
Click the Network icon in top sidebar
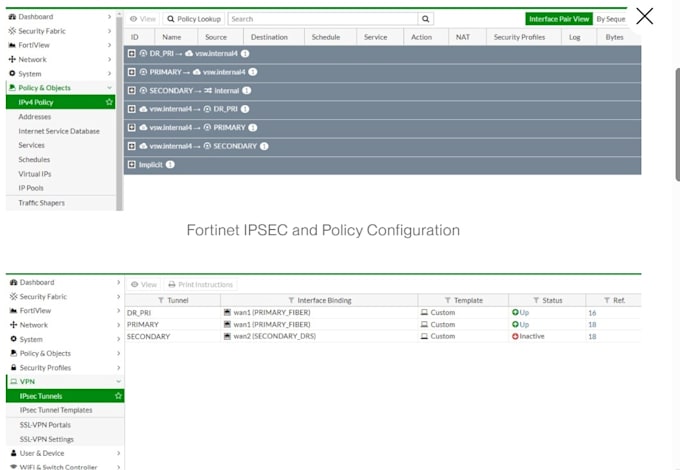[x=12, y=59]
